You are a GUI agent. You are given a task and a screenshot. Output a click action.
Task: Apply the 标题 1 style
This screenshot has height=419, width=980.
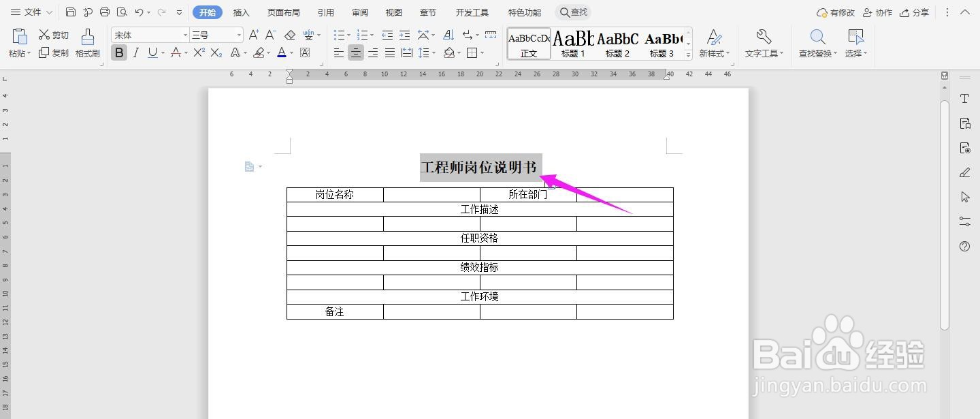(573, 44)
